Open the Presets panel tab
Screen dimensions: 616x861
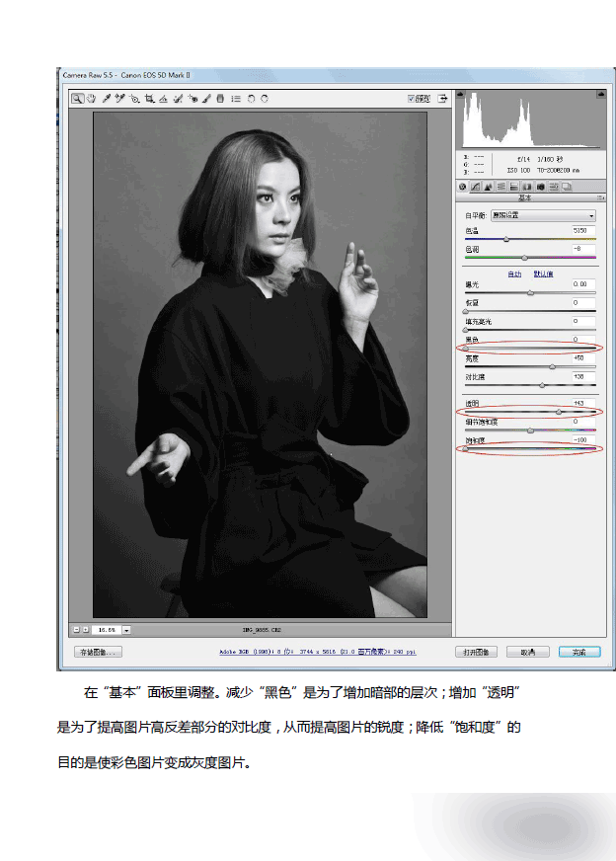(x=554, y=187)
